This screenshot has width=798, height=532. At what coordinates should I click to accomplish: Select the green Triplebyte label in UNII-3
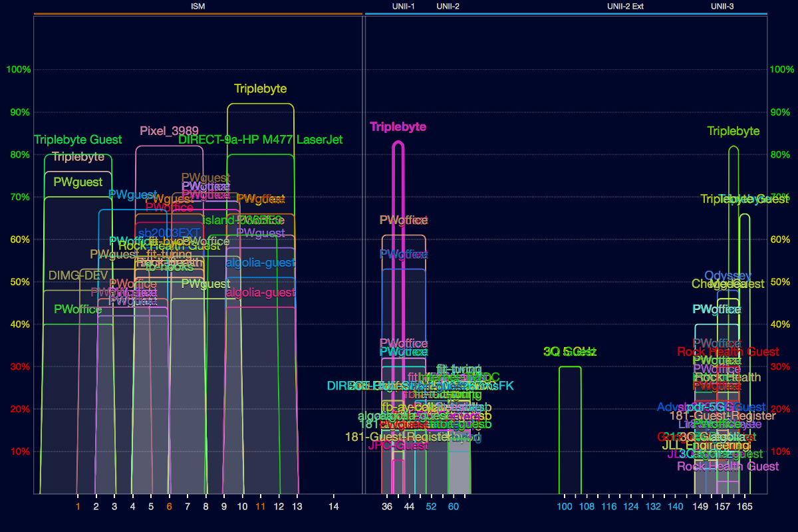click(x=733, y=131)
